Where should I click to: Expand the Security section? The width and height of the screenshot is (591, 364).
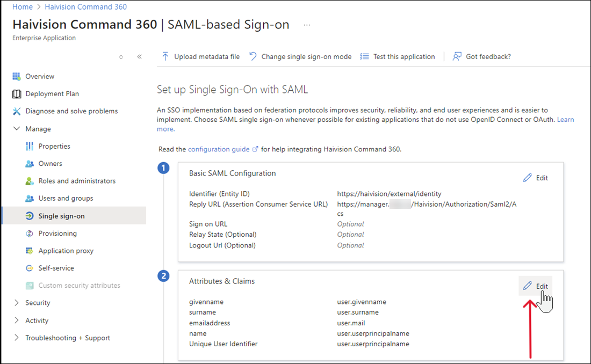16,302
